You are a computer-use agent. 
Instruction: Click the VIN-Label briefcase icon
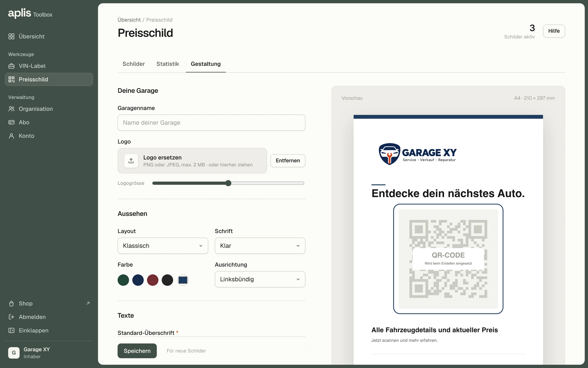click(x=11, y=66)
